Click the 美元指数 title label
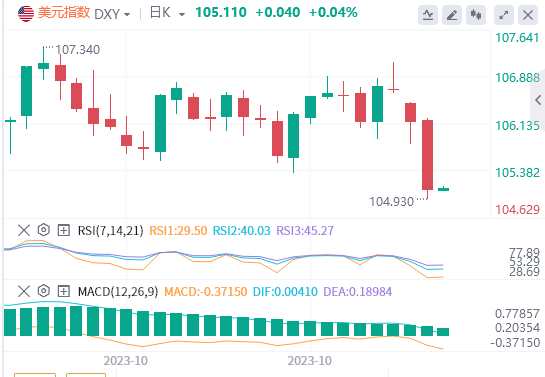This screenshot has height=377, width=545. [x=64, y=13]
